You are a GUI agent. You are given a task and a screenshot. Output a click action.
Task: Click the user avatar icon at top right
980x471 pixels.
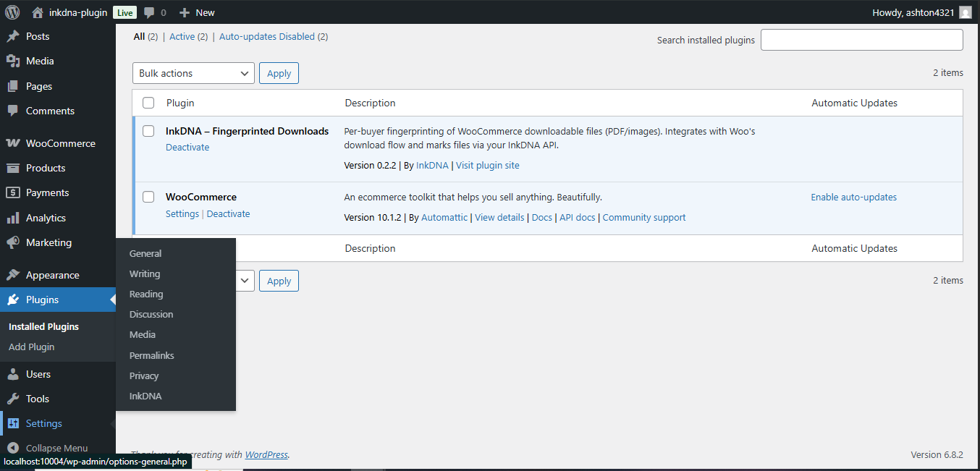tap(965, 12)
